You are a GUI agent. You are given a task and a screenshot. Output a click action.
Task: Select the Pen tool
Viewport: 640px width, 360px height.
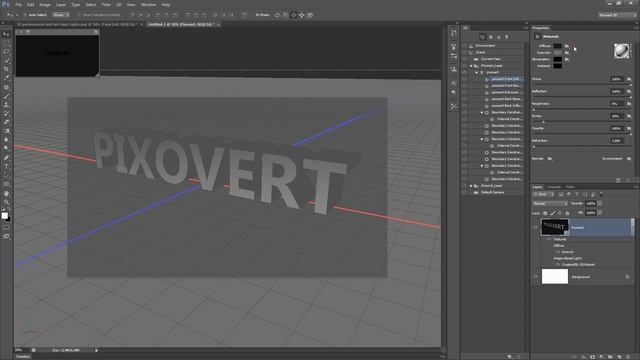coord(6,158)
